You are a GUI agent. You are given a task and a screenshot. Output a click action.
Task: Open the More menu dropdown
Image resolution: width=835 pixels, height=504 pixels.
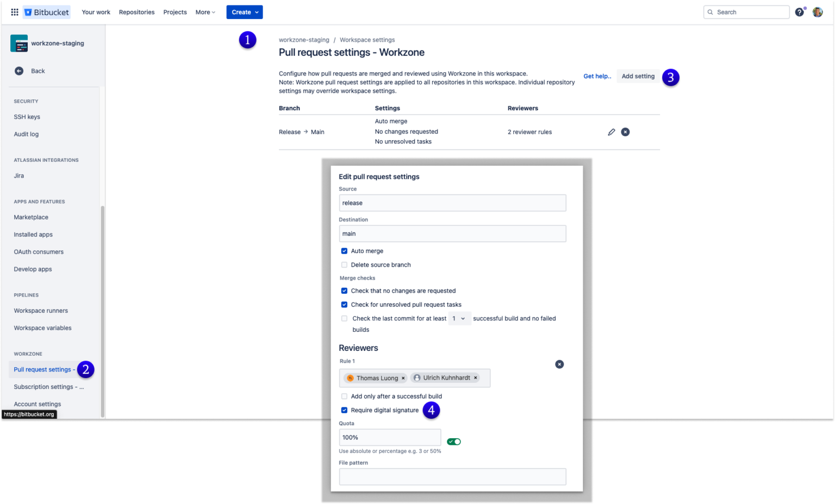point(205,12)
